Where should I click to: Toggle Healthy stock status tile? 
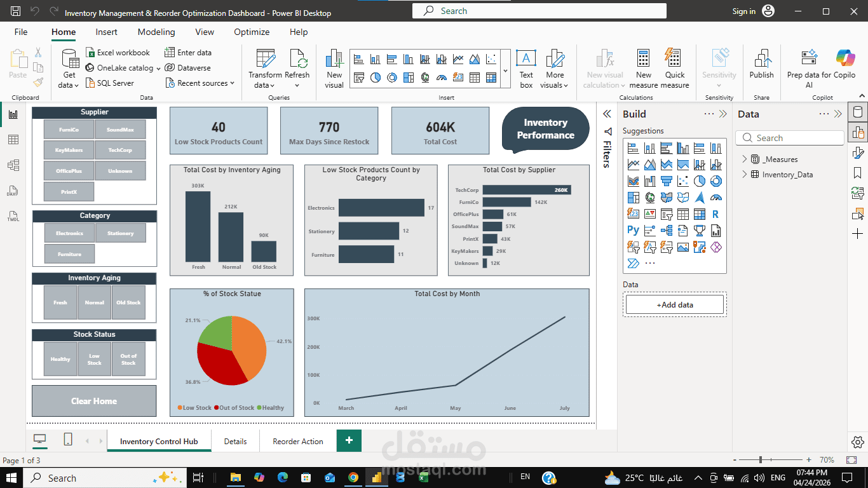(60, 360)
